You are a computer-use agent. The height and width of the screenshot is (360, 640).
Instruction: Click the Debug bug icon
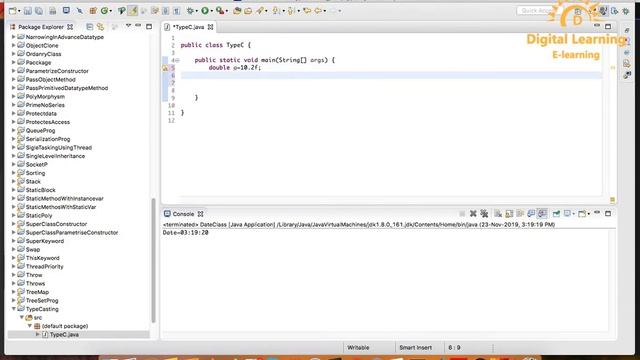point(190,11)
